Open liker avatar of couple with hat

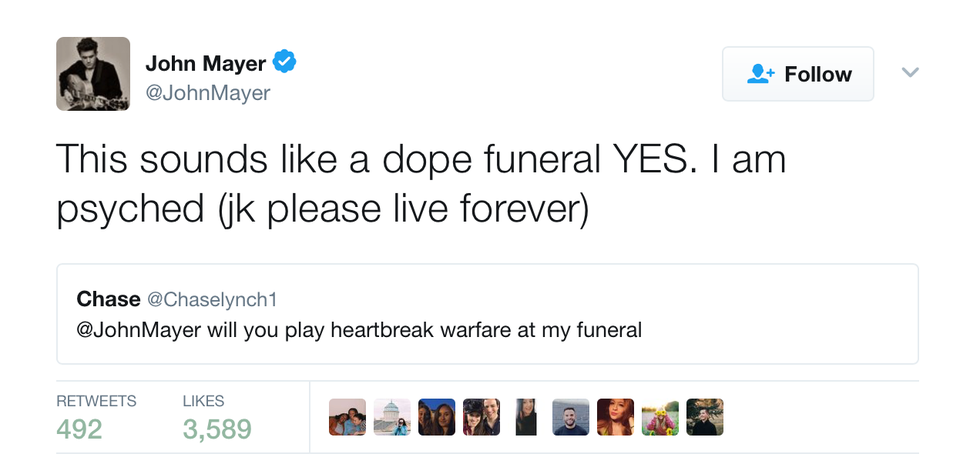click(481, 417)
